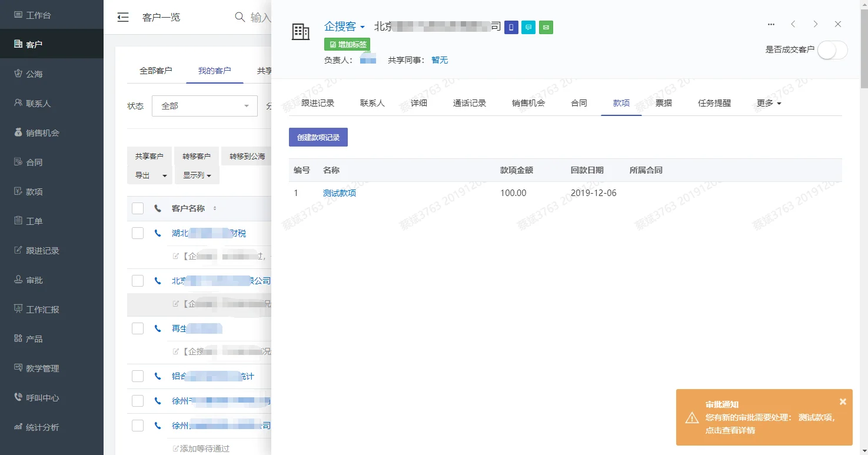Open 工作台 in the sidebar
This screenshot has width=868, height=455.
coord(52,15)
